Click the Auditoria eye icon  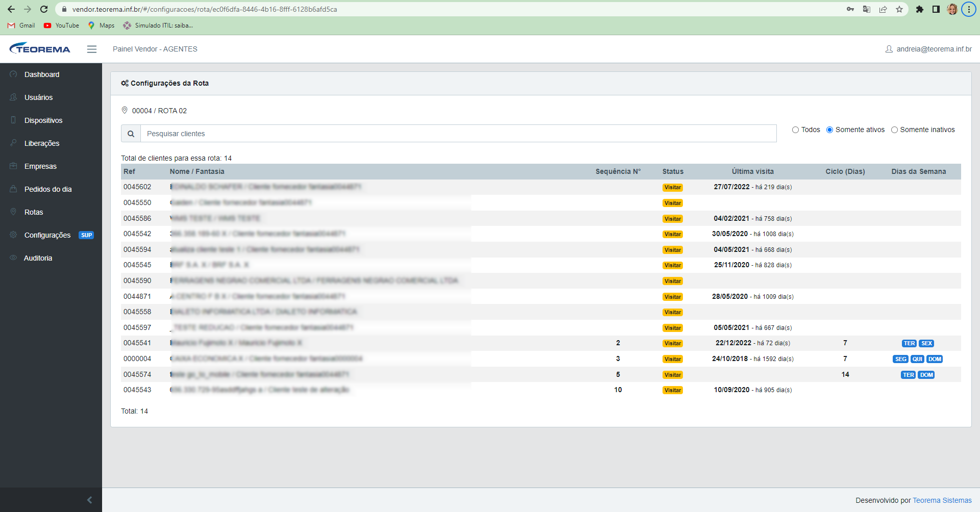click(x=13, y=258)
